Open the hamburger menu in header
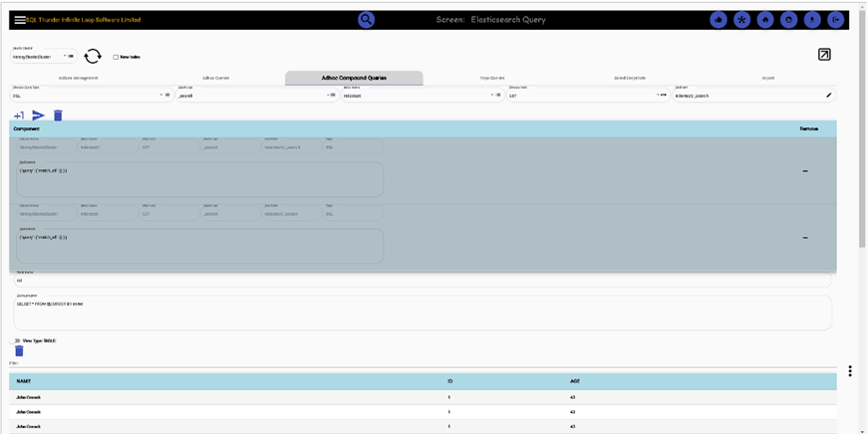868x434 pixels. click(20, 20)
